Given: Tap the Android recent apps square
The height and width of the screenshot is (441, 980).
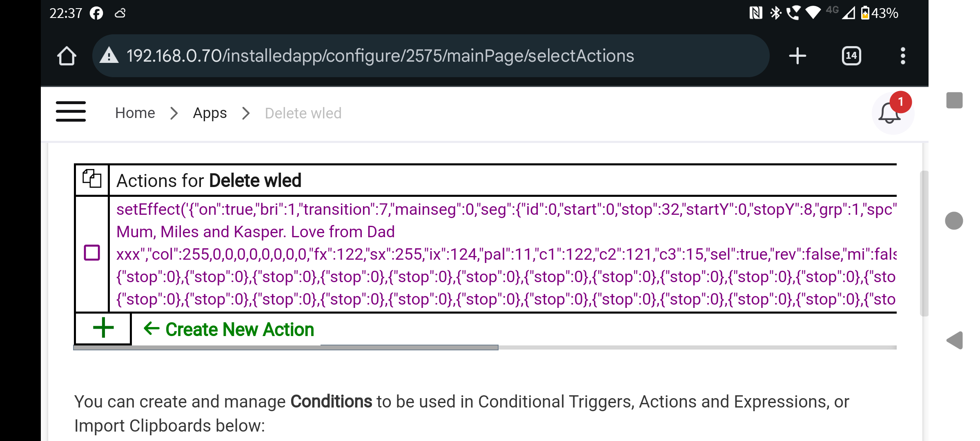Looking at the screenshot, I should 954,100.
